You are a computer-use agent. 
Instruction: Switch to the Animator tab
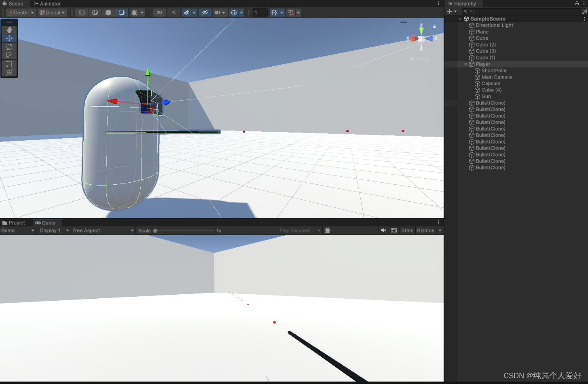pos(47,4)
